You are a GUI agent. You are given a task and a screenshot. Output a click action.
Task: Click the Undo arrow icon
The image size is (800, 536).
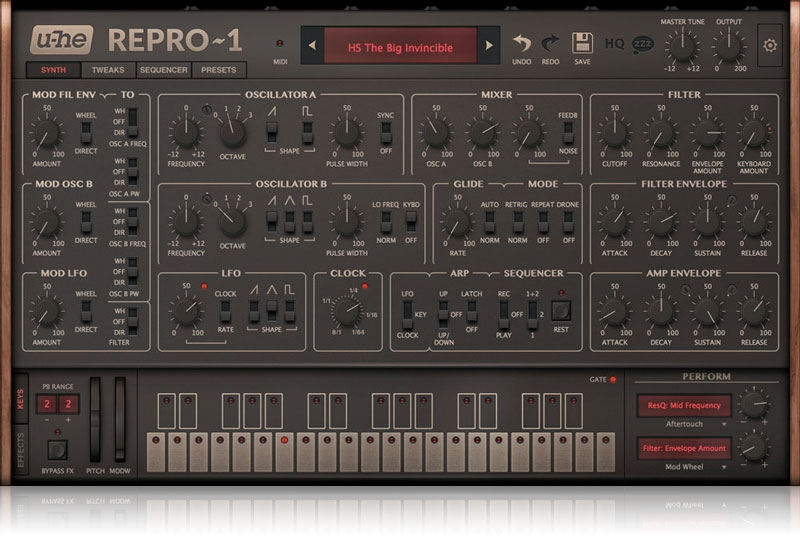pos(521,43)
